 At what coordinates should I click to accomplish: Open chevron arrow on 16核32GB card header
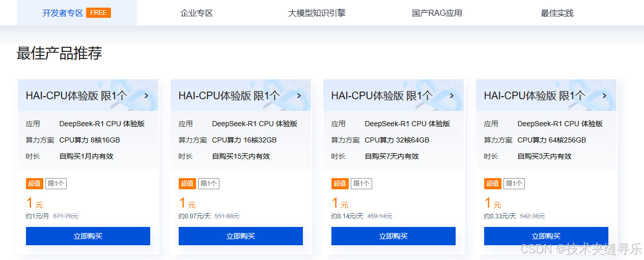[x=299, y=95]
